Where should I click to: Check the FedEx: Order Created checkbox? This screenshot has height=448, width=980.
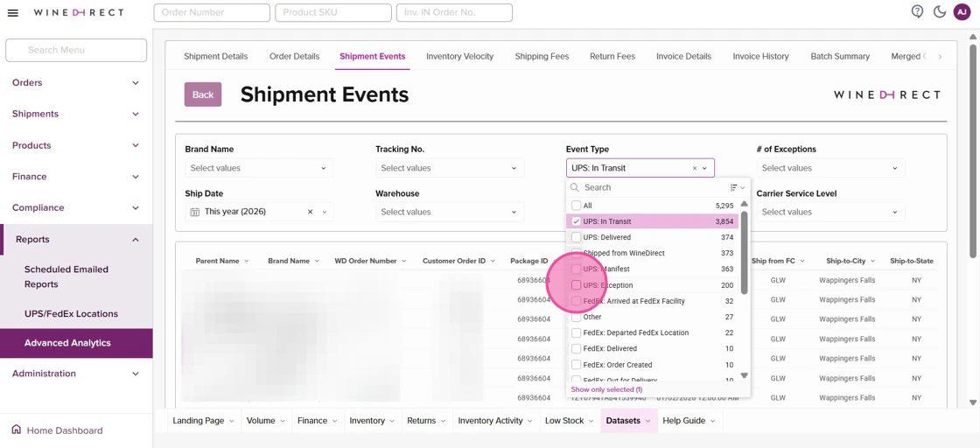pyautogui.click(x=577, y=365)
